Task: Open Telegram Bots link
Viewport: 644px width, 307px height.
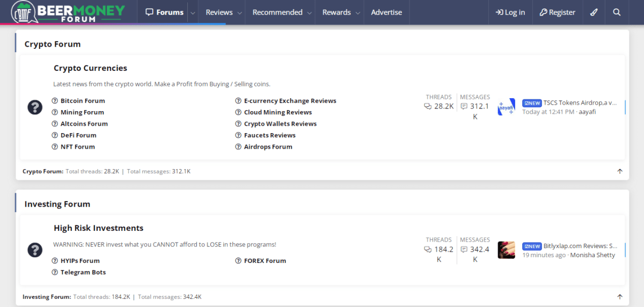Action: click(83, 272)
